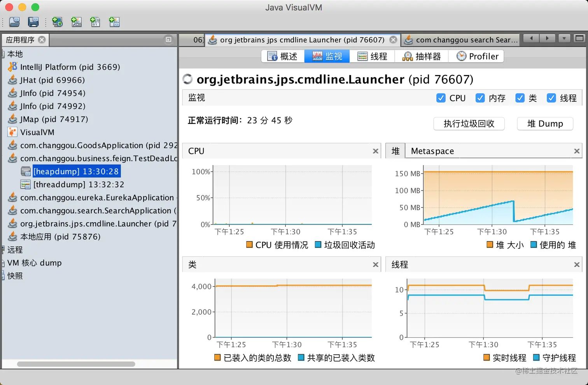Uncheck the 类 monitoring checkbox
The height and width of the screenshot is (385, 588).
coord(520,98)
